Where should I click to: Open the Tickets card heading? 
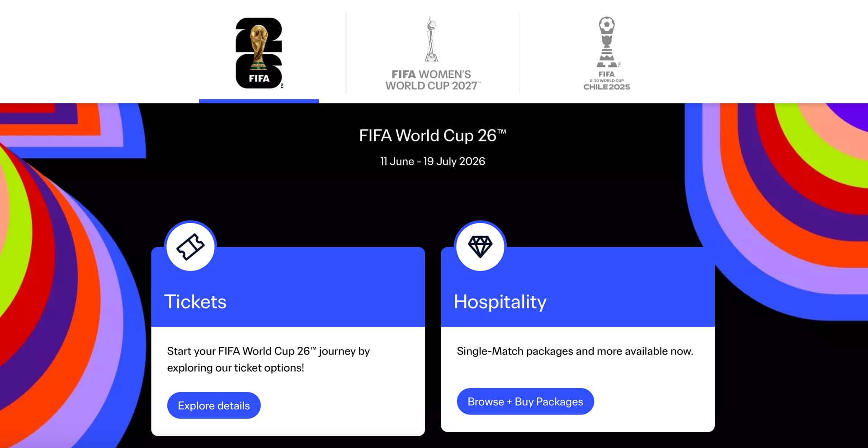tap(195, 302)
